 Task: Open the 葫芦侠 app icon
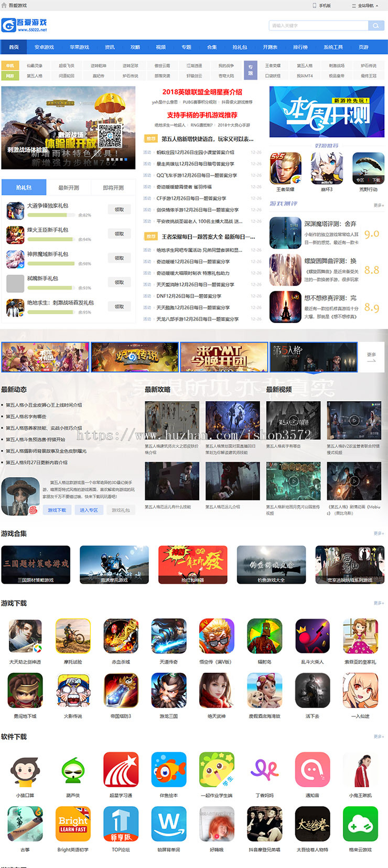pyautogui.click(x=73, y=769)
